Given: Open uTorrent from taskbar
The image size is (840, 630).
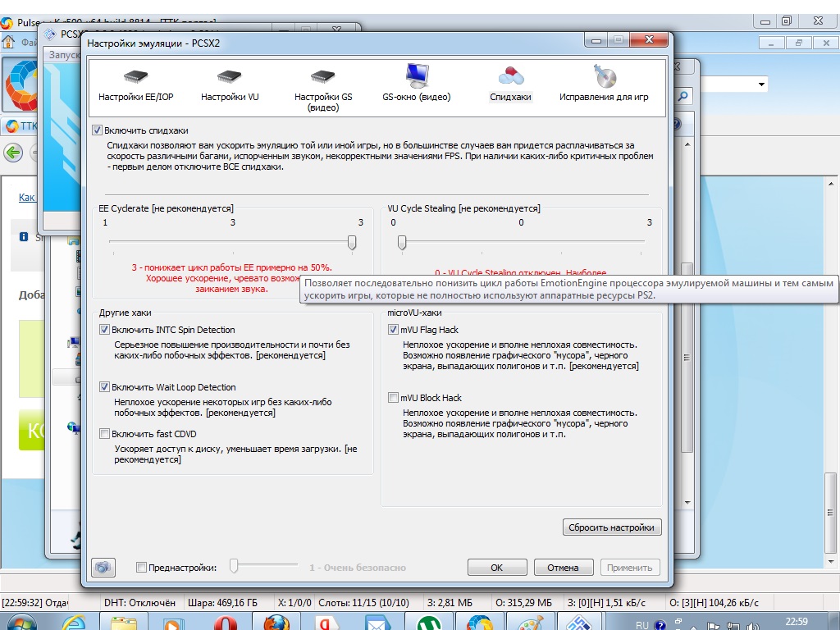Looking at the screenshot, I should coord(428,623).
